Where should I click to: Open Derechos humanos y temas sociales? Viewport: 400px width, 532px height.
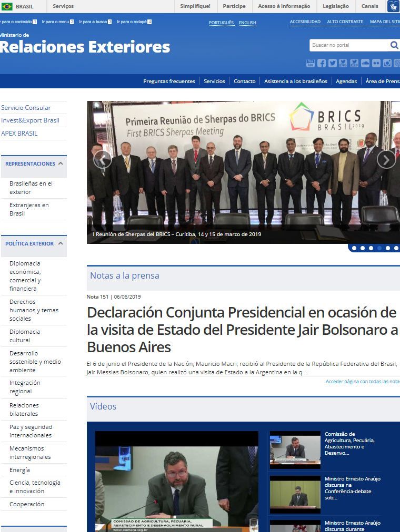coord(34,310)
